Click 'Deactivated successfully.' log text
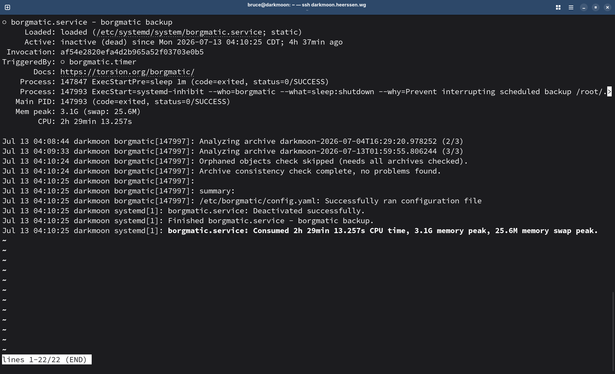 (x=309, y=211)
